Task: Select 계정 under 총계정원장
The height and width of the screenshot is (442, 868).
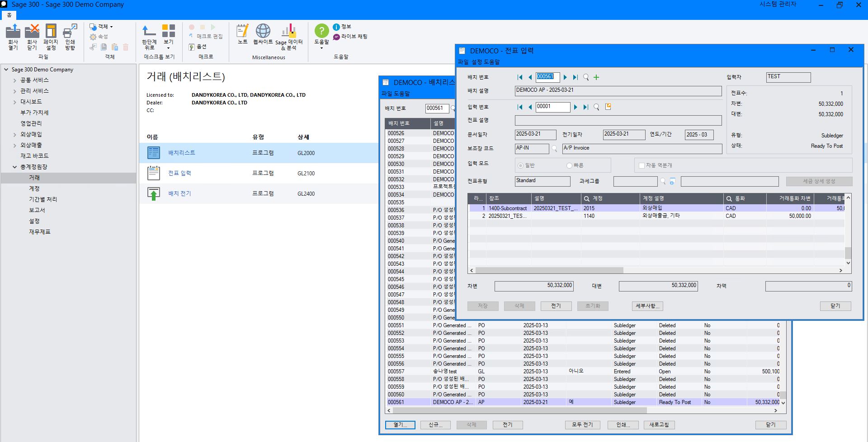Action: coord(34,188)
